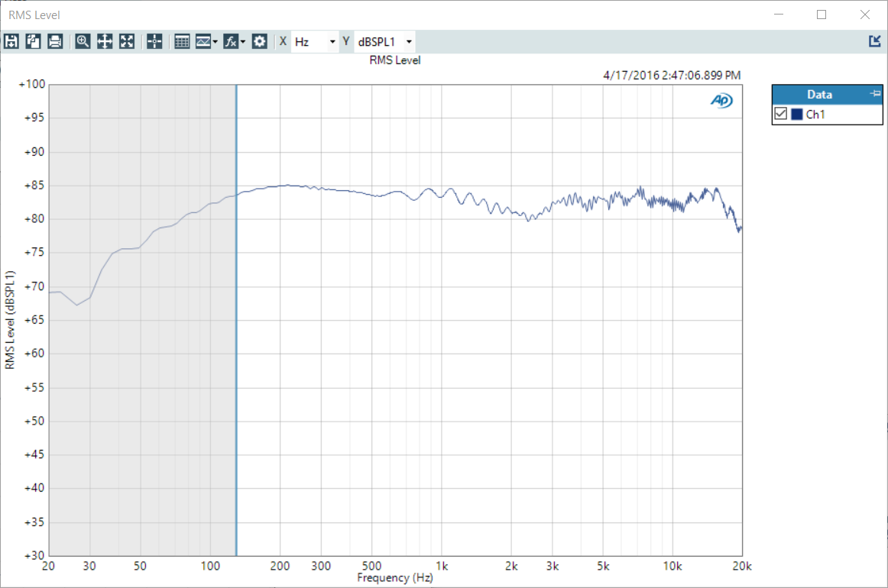This screenshot has width=888, height=588.
Task: Click the zoom-to-fit expand arrows icon
Action: click(127, 41)
